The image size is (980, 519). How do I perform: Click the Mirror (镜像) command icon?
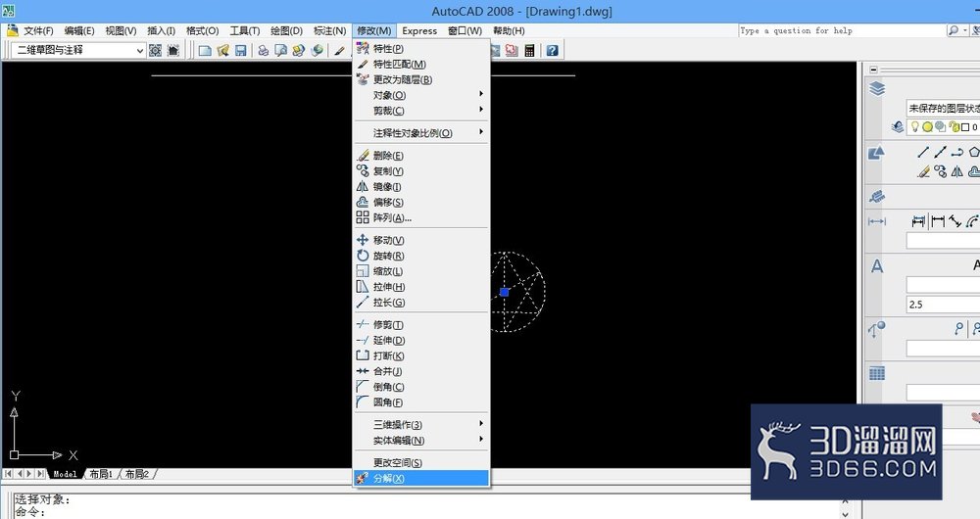coord(363,186)
